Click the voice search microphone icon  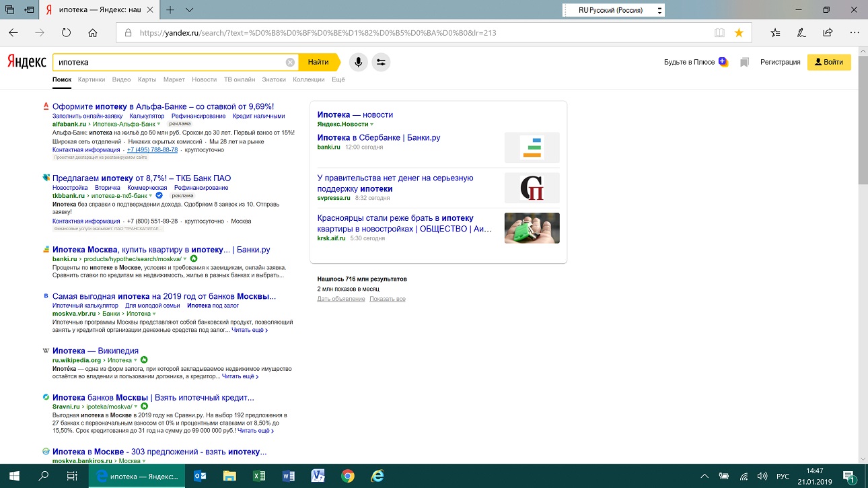[358, 62]
